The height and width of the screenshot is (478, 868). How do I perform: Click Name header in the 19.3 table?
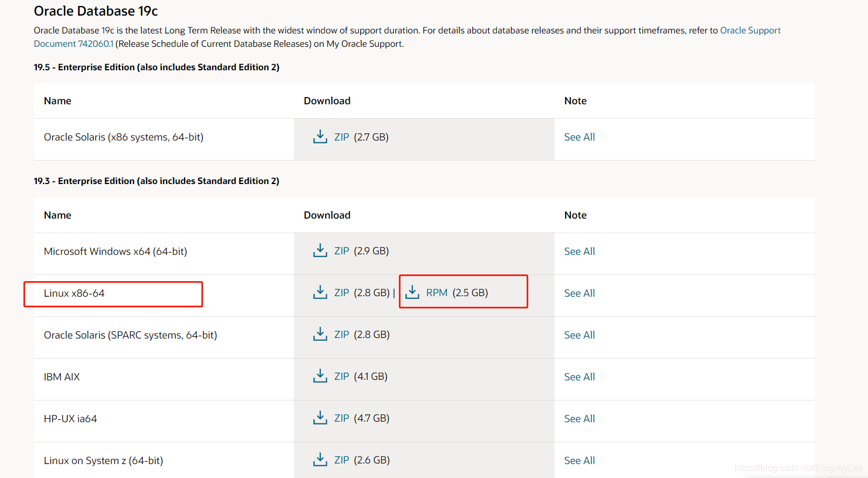pyautogui.click(x=57, y=215)
